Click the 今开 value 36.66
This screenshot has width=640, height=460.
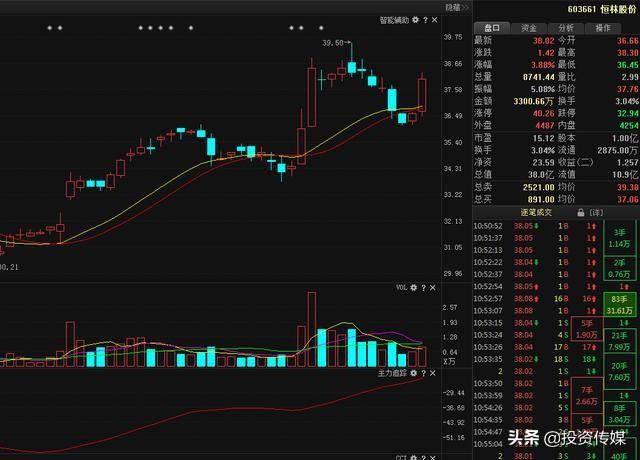click(x=628, y=41)
